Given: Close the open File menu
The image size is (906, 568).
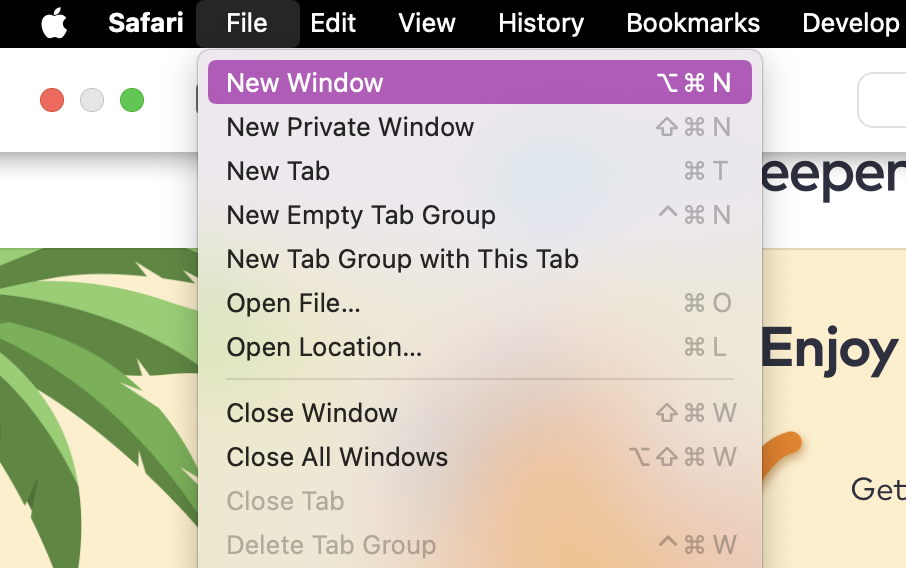Looking at the screenshot, I should pyautogui.click(x=247, y=23).
